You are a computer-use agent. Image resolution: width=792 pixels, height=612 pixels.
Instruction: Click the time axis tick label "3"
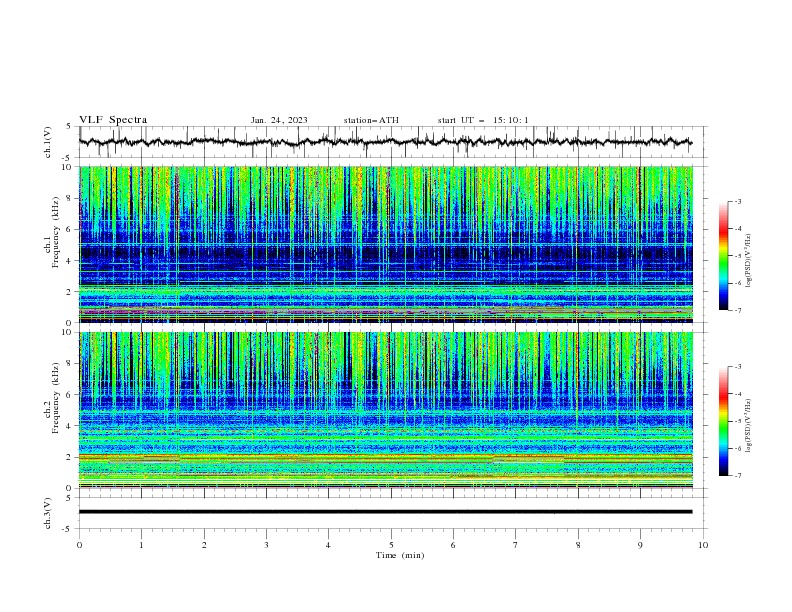(x=266, y=545)
